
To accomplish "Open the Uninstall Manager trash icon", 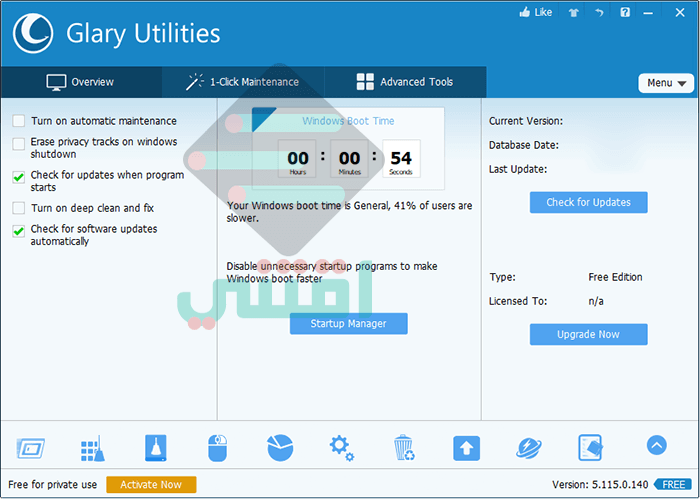I will click(x=404, y=448).
